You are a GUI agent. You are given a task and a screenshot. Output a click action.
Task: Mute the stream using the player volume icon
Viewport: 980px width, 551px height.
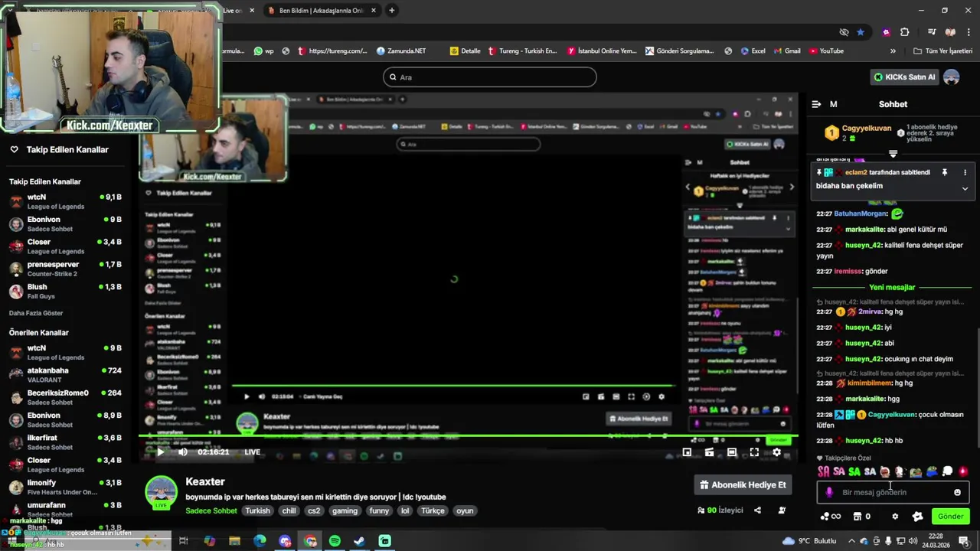[183, 452]
